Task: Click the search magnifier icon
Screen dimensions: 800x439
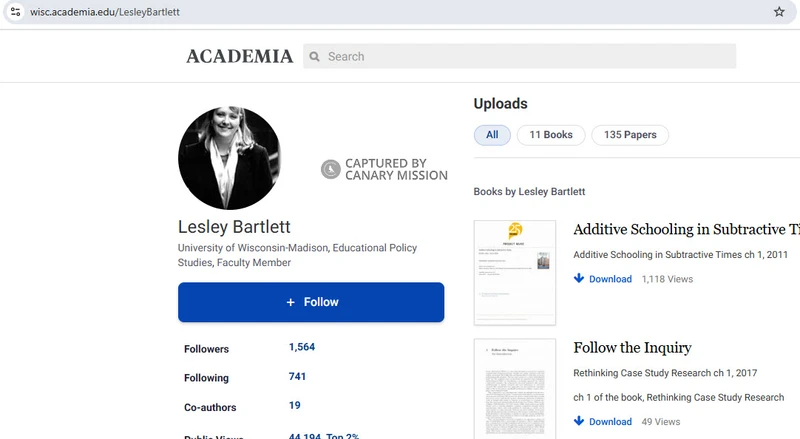Action: [x=315, y=57]
